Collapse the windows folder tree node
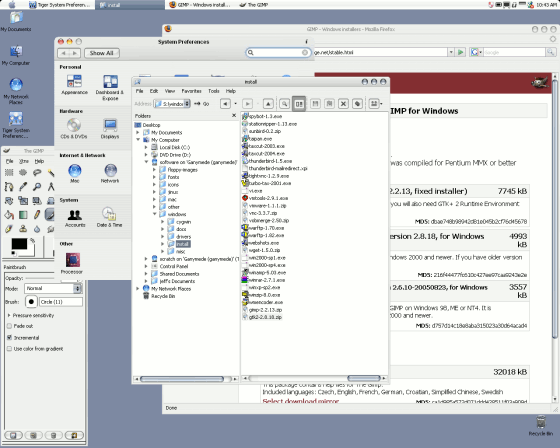The width and height of the screenshot is (560, 448). [x=155, y=214]
